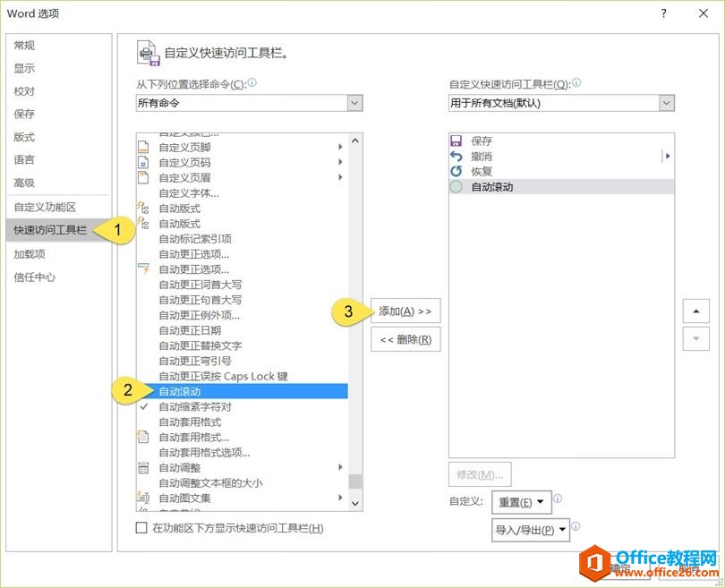Open the 导入/导出 dropdown arrow
This screenshot has width=725, height=588.
[x=560, y=529]
